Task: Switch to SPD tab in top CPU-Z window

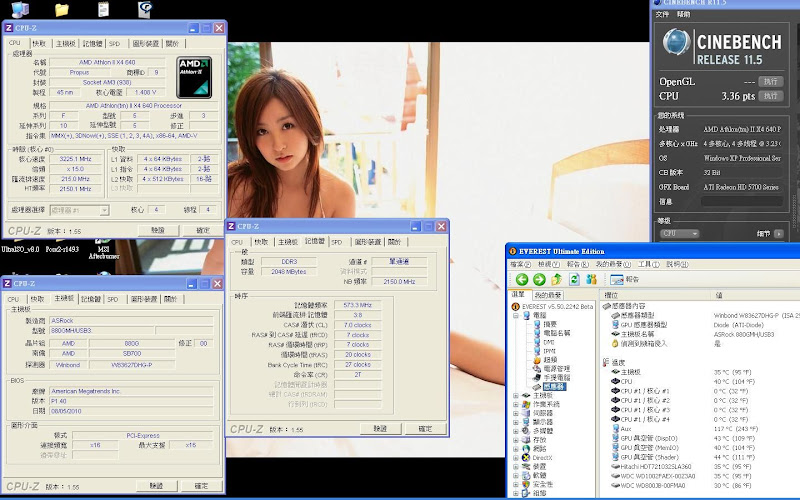Action: 114,43
